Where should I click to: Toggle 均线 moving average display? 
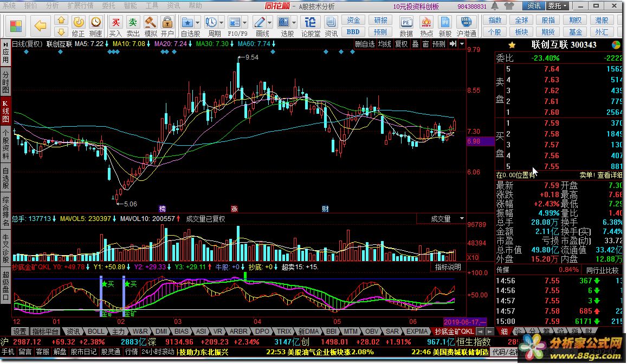pyautogui.click(x=385, y=44)
